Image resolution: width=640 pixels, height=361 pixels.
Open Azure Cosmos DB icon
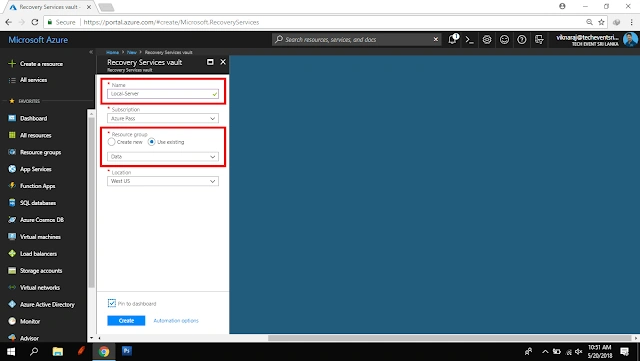pyautogui.click(x=12, y=220)
